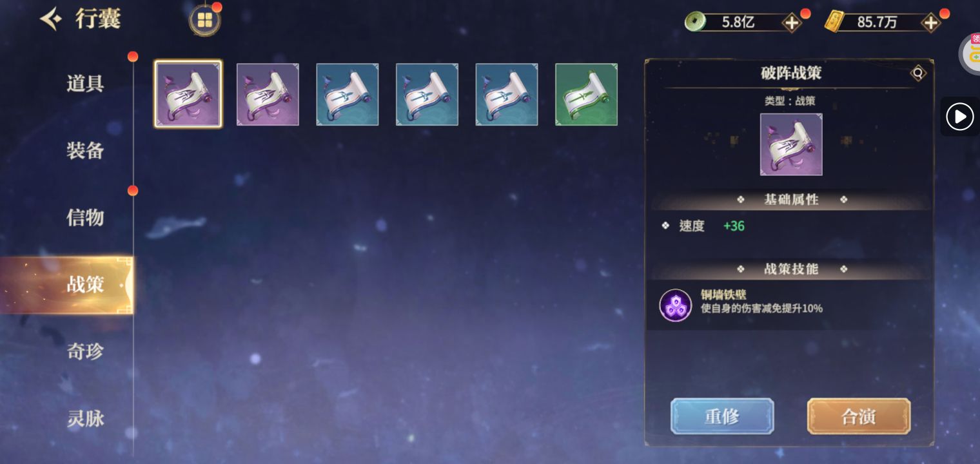Open the 信物 tab
The image size is (980, 464).
click(85, 218)
